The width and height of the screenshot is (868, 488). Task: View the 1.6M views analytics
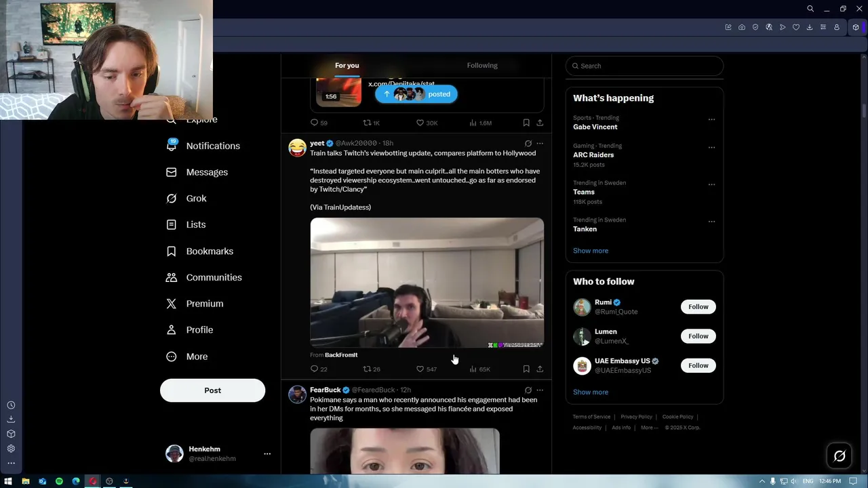(x=480, y=123)
